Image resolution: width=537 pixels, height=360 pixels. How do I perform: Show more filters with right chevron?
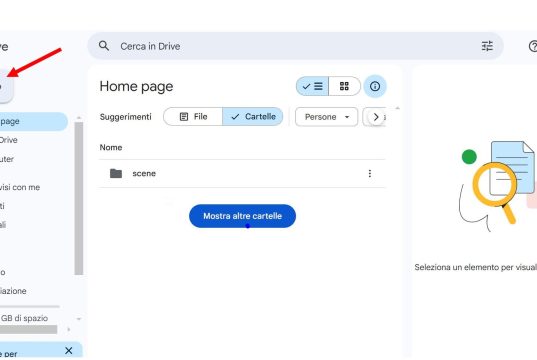[x=376, y=117]
